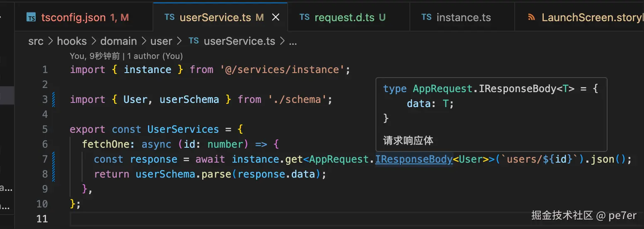Open the tsconfig.json tab
Viewport: 644px width, 229px height.
tap(73, 17)
